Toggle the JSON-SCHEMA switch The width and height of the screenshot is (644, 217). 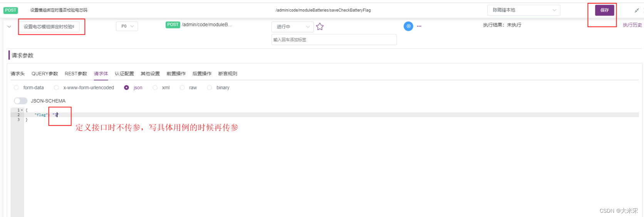pyautogui.click(x=21, y=101)
